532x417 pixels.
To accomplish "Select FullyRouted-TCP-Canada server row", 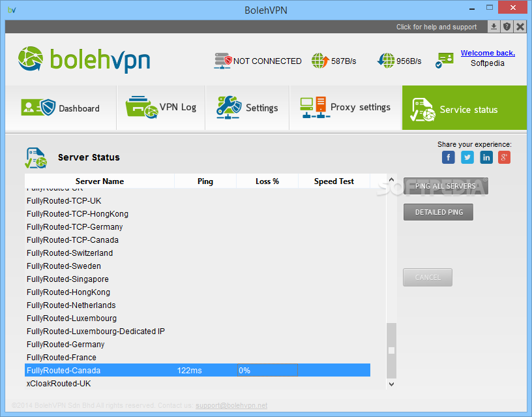I will [x=198, y=239].
